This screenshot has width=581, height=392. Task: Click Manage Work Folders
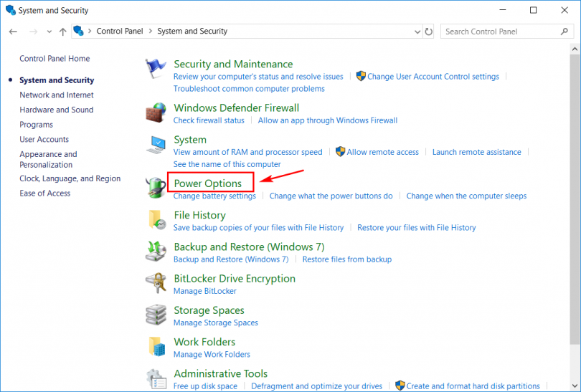[212, 355]
